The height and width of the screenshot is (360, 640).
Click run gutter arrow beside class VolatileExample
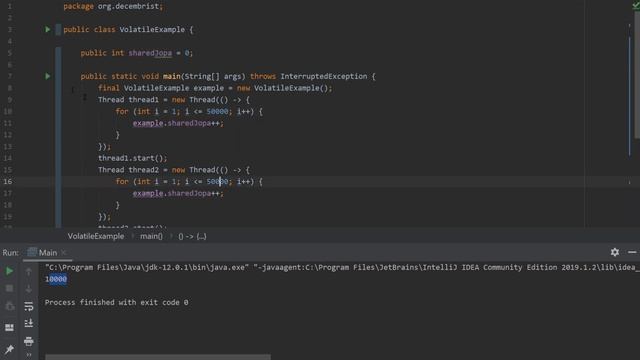(x=48, y=29)
